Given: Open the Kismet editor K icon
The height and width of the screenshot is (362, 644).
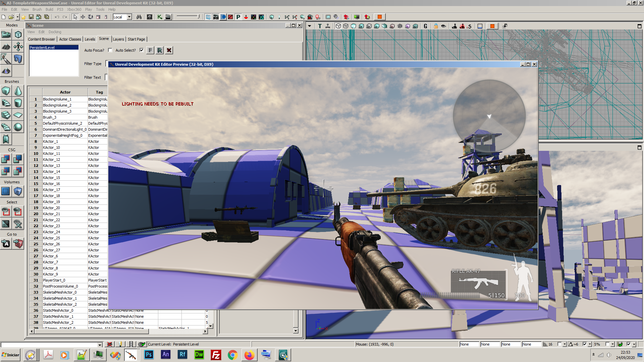Looking at the screenshot, I should coord(160,17).
